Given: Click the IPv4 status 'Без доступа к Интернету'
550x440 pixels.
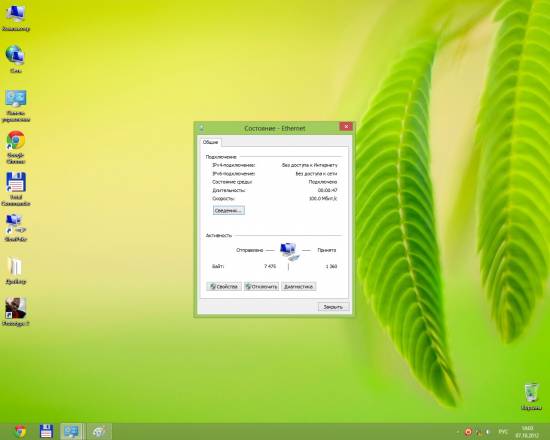Looking at the screenshot, I should pyautogui.click(x=309, y=165).
